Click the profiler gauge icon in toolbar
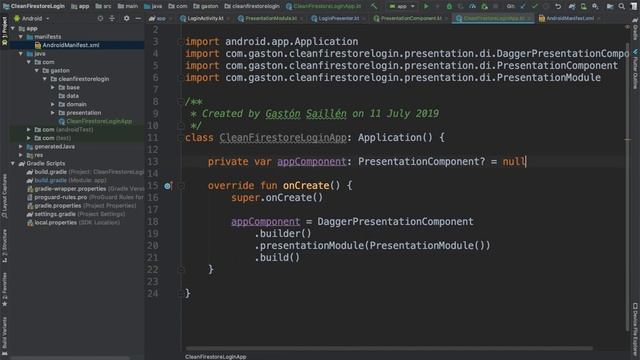Image resolution: width=640 pixels, height=360 pixels. [x=472, y=6]
